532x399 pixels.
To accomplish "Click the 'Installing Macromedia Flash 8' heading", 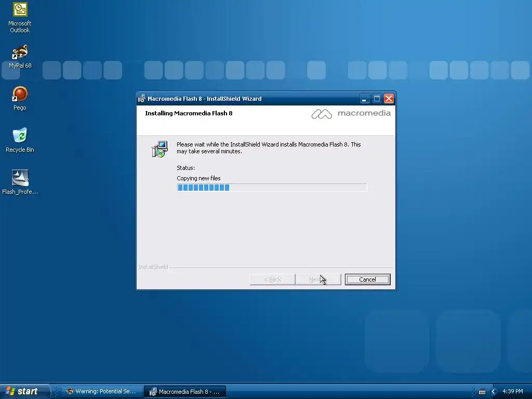I will tap(189, 113).
